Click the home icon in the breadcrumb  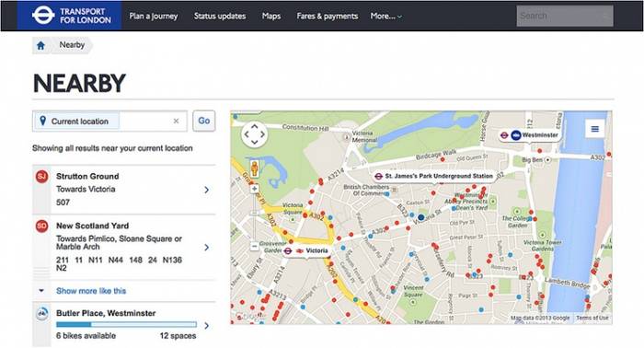[x=40, y=45]
